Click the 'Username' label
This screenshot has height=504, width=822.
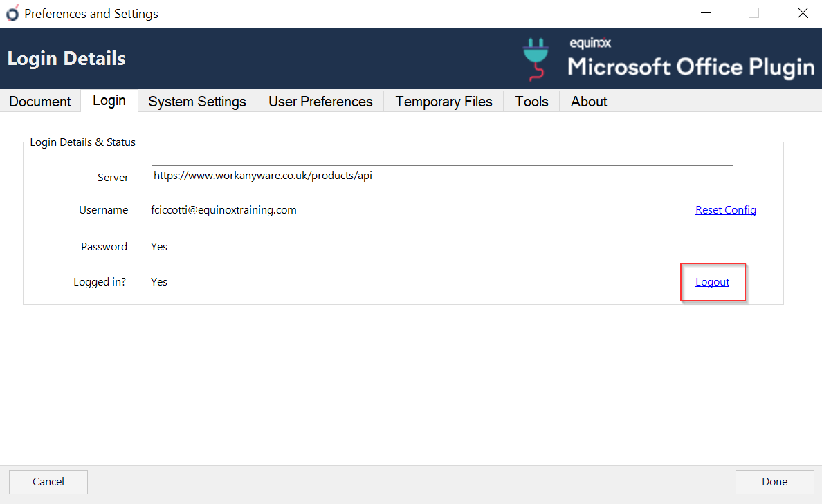point(103,210)
